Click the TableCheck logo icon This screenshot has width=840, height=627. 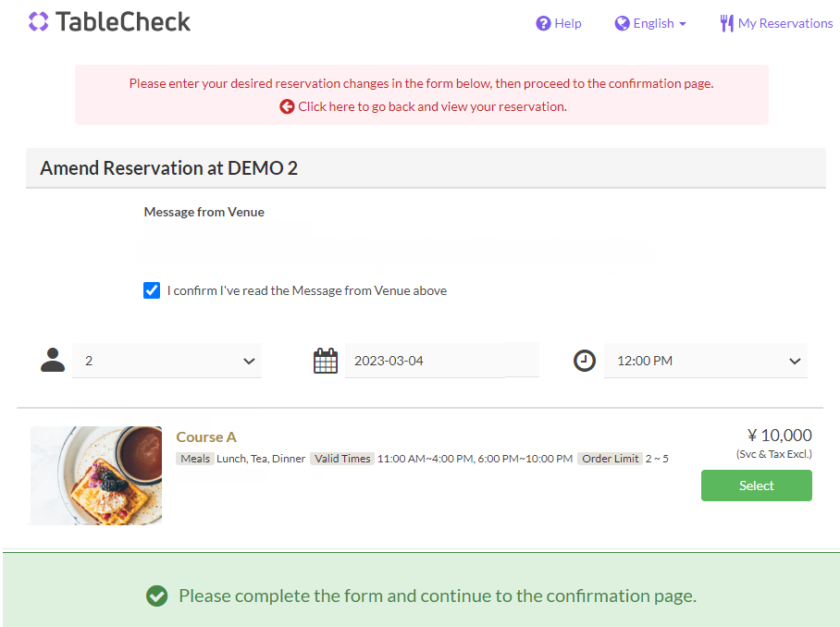click(38, 21)
